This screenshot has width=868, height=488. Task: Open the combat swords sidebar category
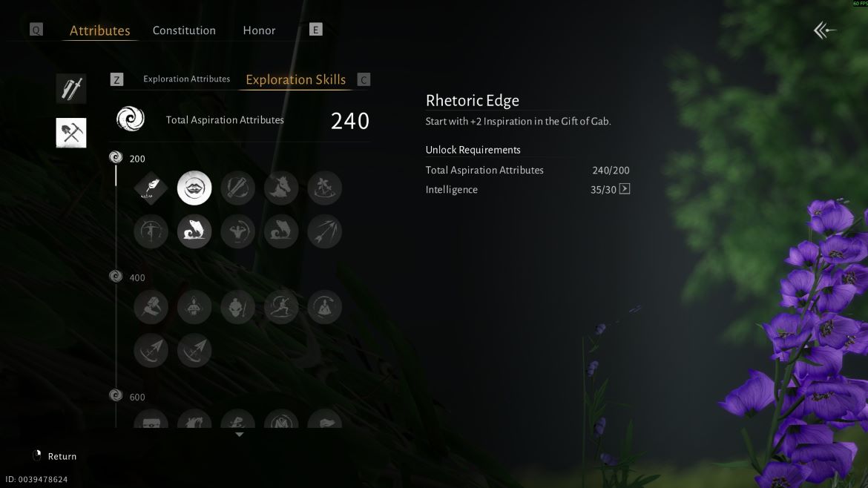71,88
